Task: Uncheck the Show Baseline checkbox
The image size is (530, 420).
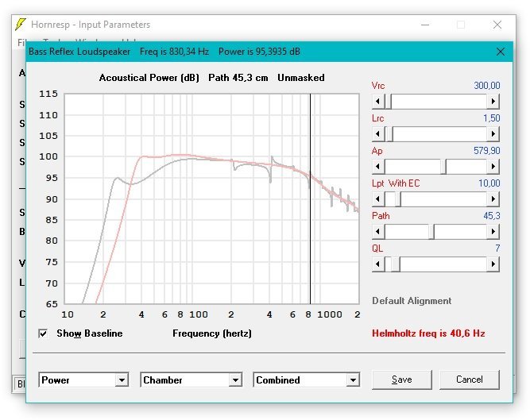Action: (44, 333)
